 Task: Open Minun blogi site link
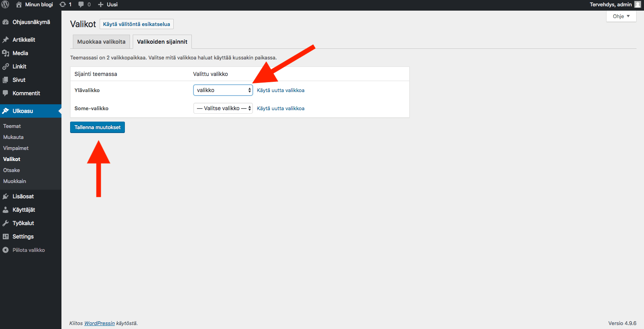coord(39,4)
